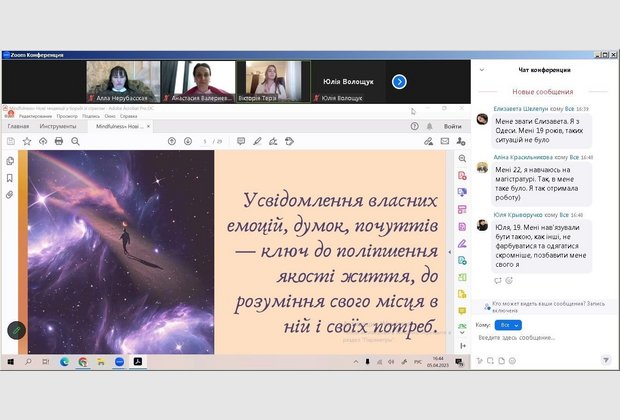Switch to the 'Инструменты' tab
The height and width of the screenshot is (420, 620).
coord(58,127)
